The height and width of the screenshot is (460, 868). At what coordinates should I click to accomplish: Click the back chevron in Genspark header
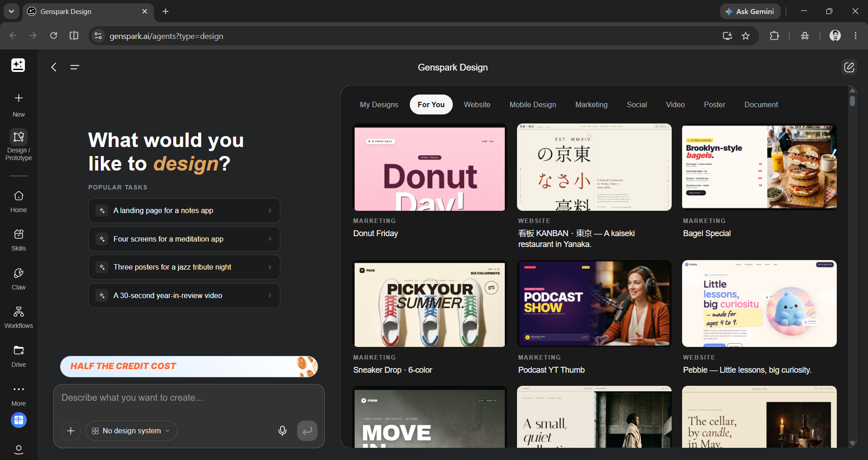pyautogui.click(x=54, y=67)
